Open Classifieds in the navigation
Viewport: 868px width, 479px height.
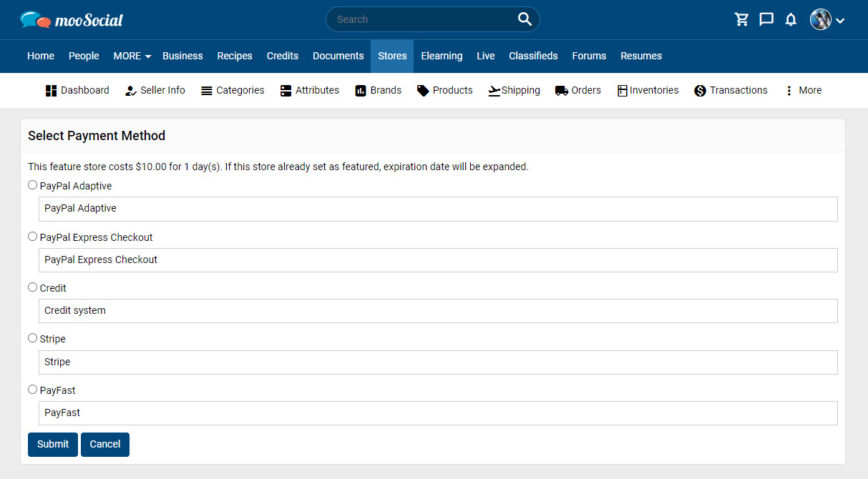coord(533,56)
